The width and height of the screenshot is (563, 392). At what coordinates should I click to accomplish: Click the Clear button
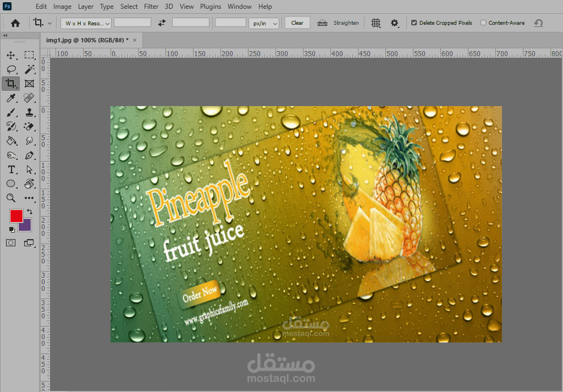[297, 23]
